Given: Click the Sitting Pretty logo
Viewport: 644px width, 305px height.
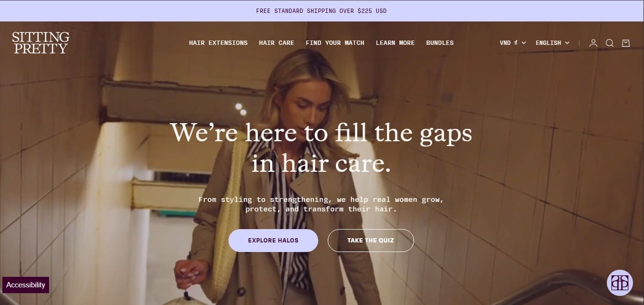Looking at the screenshot, I should point(41,42).
